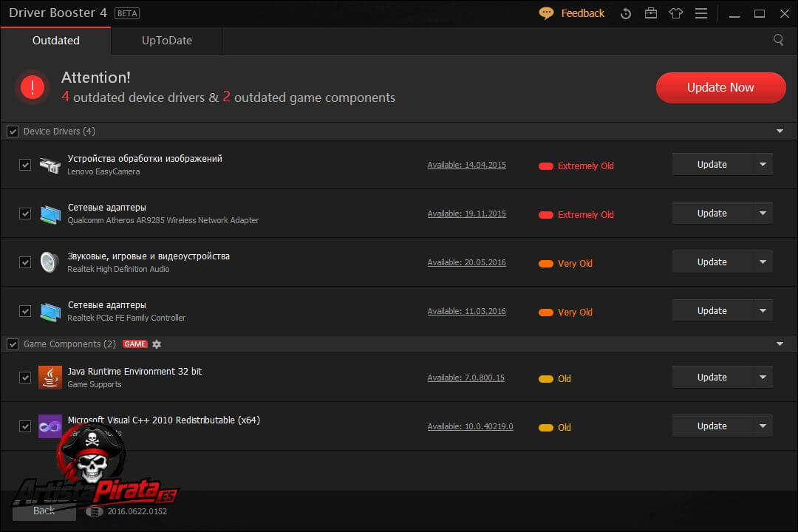Click the Restore/rollback circular arrow icon

[x=626, y=14]
